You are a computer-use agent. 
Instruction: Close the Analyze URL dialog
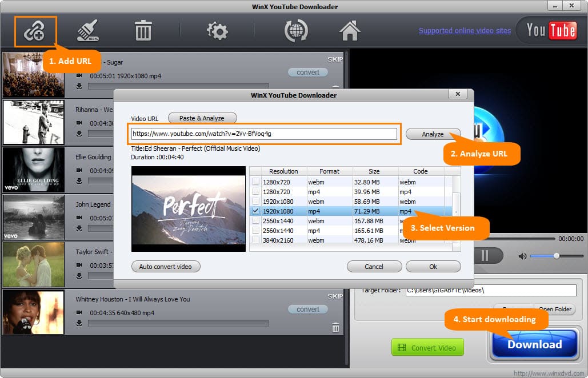(x=458, y=94)
